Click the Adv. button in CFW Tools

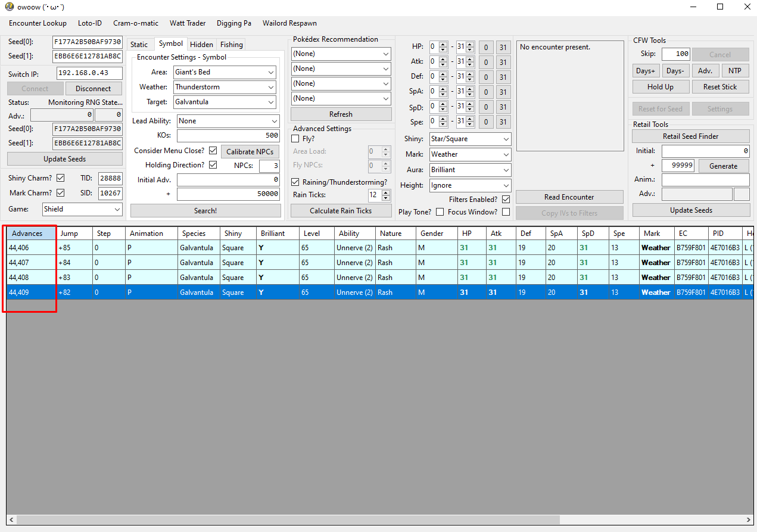coord(705,71)
